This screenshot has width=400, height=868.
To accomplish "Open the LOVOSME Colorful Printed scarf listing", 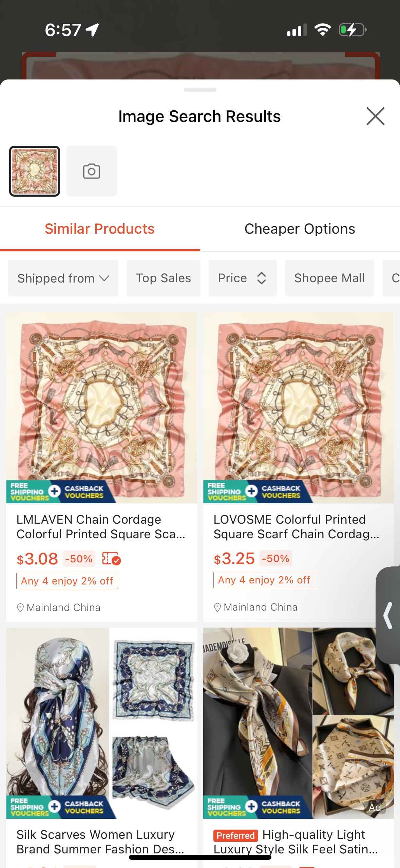I will click(x=296, y=527).
